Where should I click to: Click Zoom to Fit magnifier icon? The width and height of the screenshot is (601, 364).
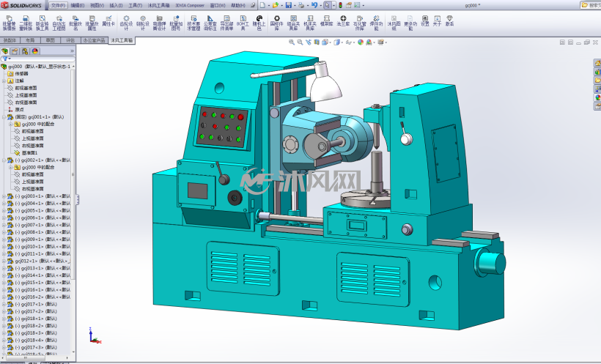(292, 42)
